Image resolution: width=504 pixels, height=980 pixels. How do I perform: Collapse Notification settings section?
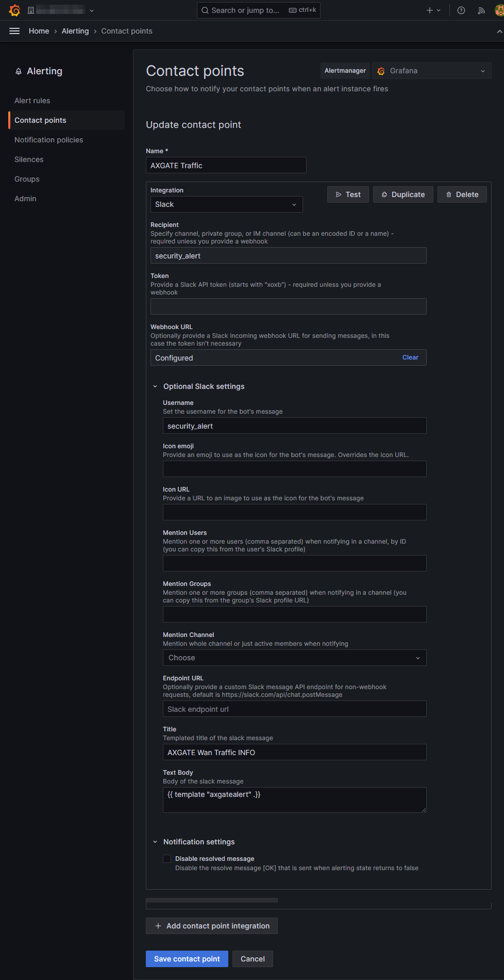click(x=155, y=842)
